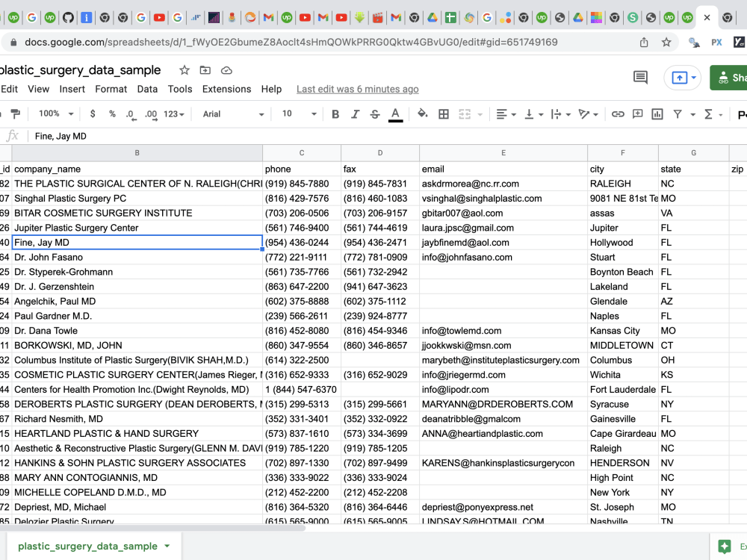Click the insert link icon
This screenshot has width=747, height=560.
coord(618,113)
